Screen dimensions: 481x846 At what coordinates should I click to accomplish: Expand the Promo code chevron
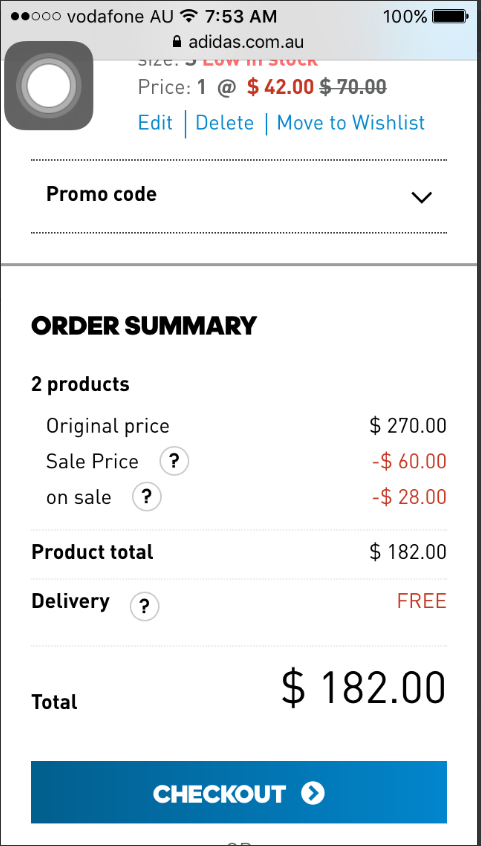point(421,197)
